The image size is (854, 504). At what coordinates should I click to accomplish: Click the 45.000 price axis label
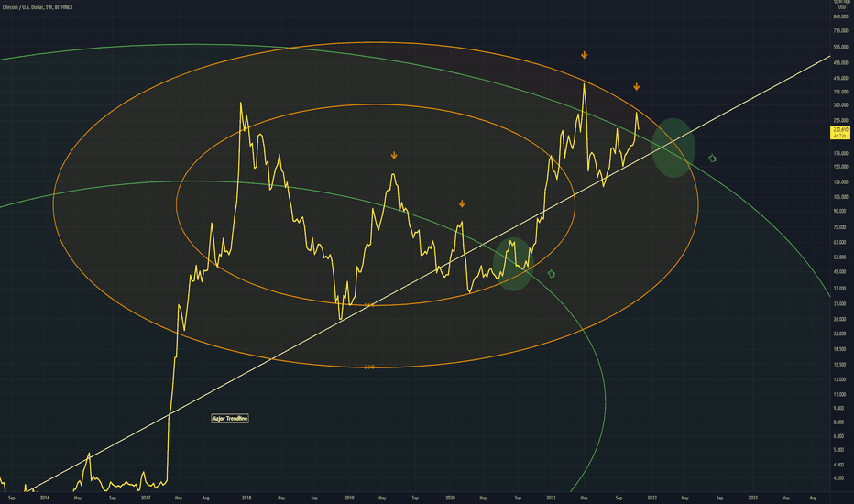pyautogui.click(x=841, y=272)
